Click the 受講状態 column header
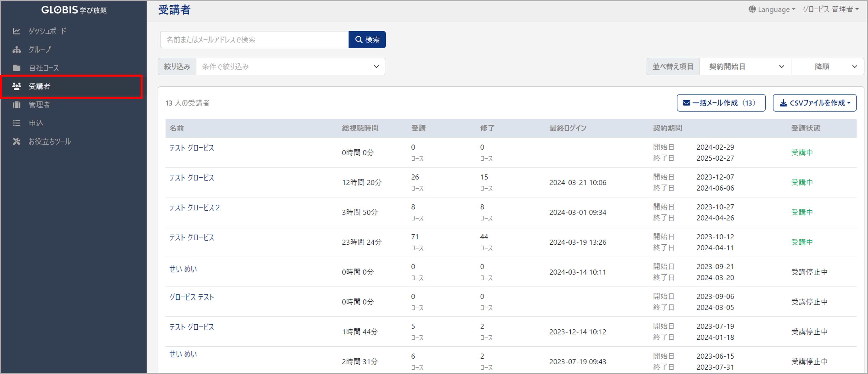Viewport: 868px width, 374px height. point(806,128)
